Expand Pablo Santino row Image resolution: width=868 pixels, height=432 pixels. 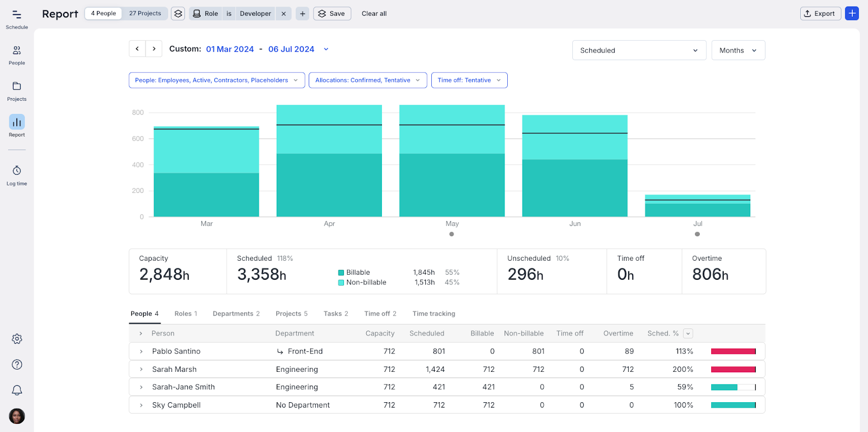tap(141, 351)
